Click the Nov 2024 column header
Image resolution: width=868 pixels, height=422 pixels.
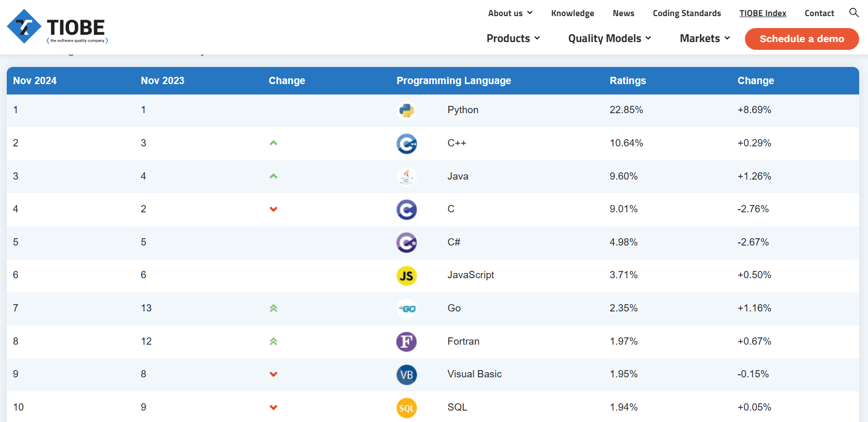tap(35, 80)
